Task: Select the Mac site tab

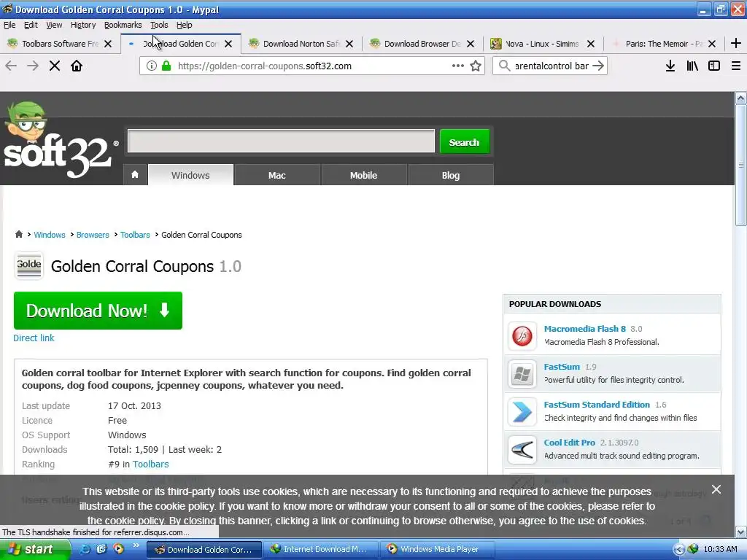Action: pos(276,175)
